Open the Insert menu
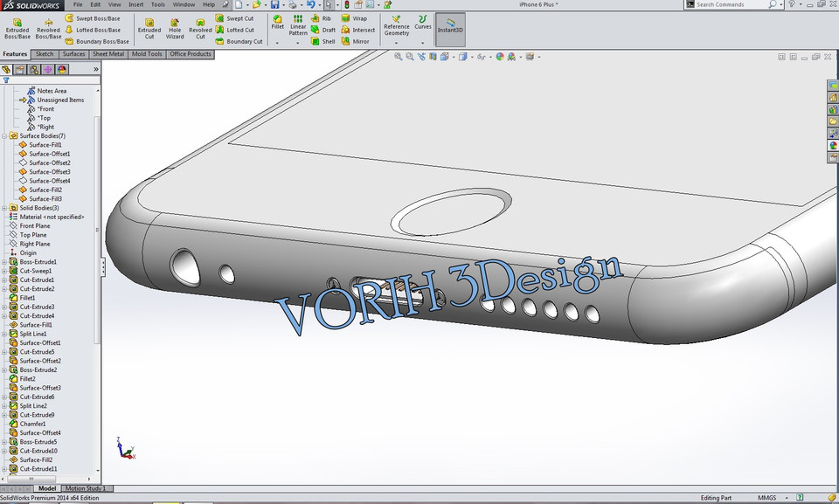The image size is (839, 504). (x=135, y=4)
